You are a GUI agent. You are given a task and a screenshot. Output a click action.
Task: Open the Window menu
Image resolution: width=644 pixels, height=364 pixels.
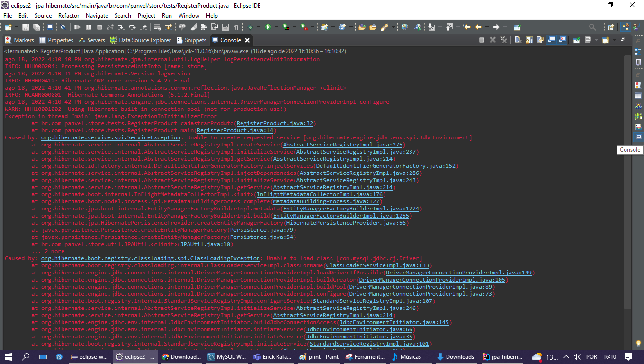point(189,16)
